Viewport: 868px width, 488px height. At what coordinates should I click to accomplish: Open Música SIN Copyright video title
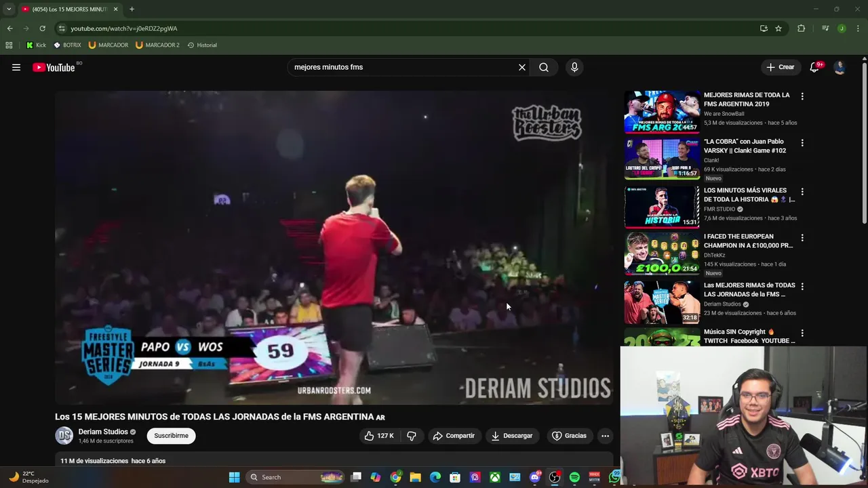pyautogui.click(x=749, y=336)
